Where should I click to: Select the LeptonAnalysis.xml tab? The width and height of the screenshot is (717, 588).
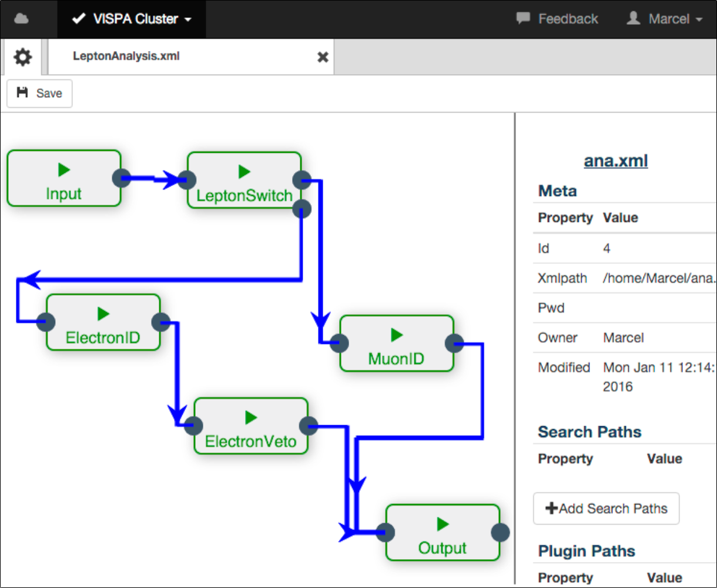(126, 56)
